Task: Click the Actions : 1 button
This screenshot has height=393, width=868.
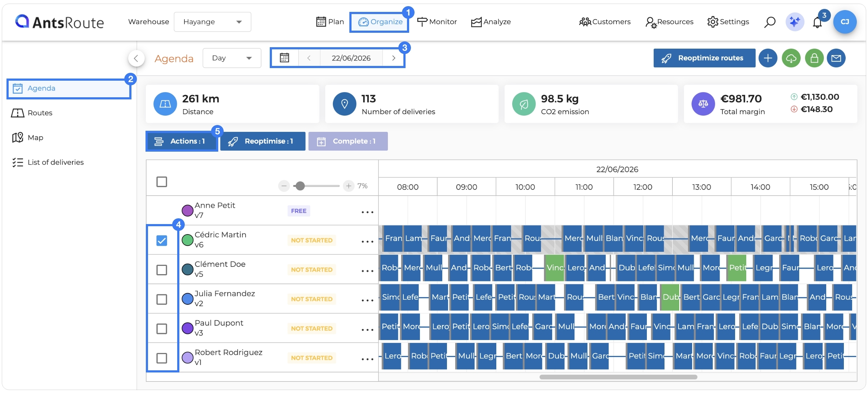Action: click(182, 141)
